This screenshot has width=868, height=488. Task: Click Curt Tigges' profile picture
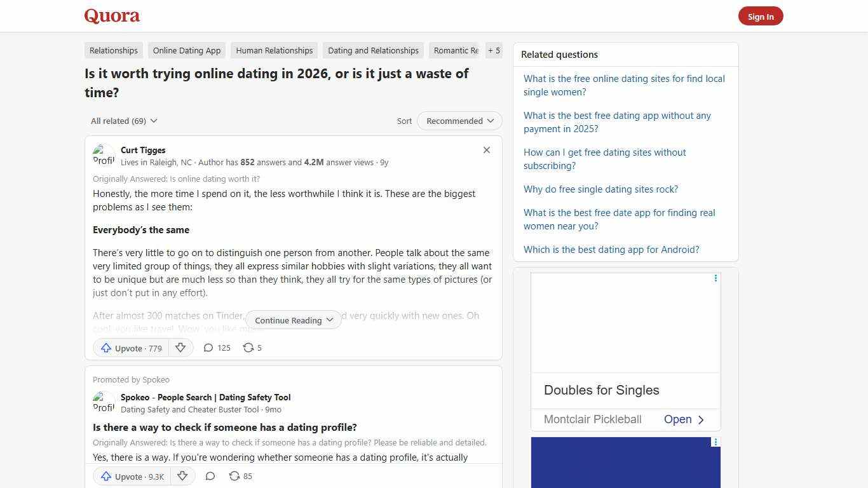point(104,154)
